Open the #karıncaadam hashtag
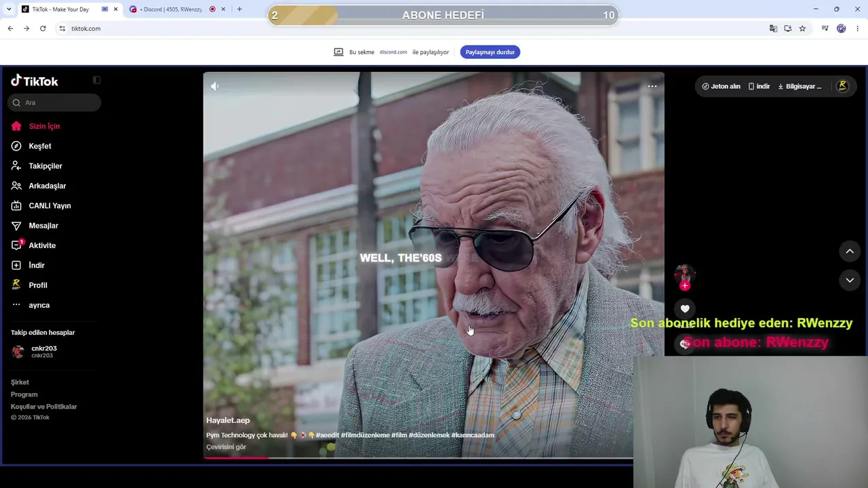Screen dimensions: 868x488 point(473,435)
